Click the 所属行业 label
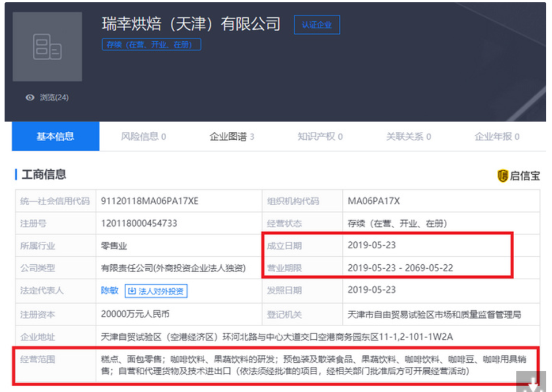The height and width of the screenshot is (392, 552). coord(38,246)
